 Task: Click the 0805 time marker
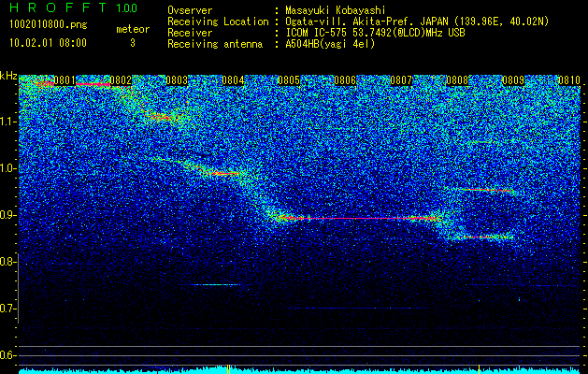[289, 80]
